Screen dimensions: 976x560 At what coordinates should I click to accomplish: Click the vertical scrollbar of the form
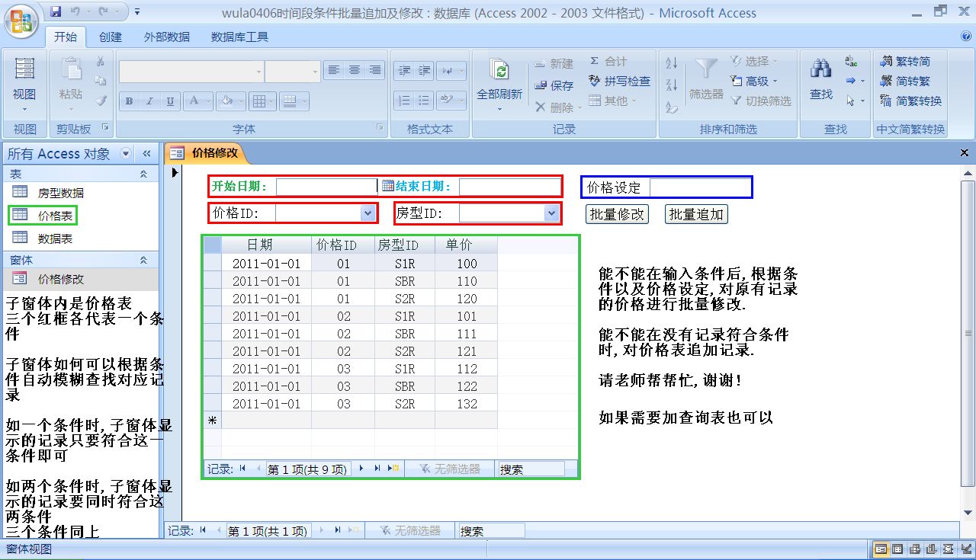click(x=968, y=332)
